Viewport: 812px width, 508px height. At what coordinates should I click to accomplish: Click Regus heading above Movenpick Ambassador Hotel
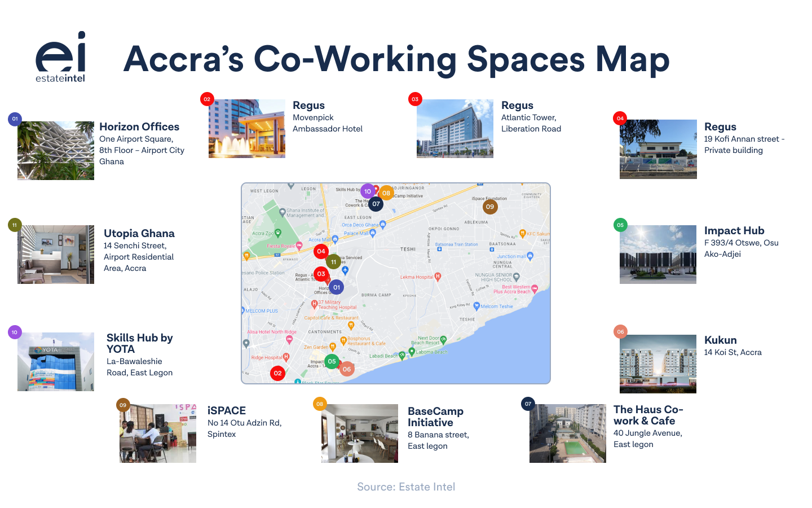309,106
